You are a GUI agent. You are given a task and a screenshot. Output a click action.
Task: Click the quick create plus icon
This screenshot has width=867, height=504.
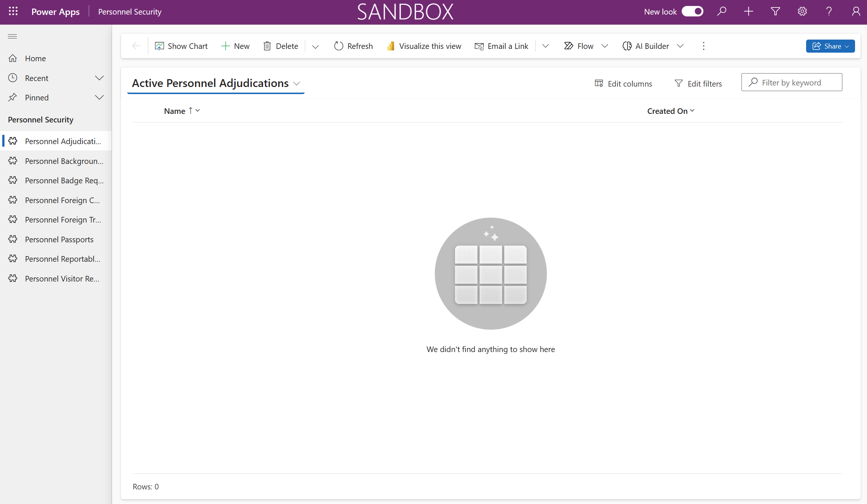[749, 12]
